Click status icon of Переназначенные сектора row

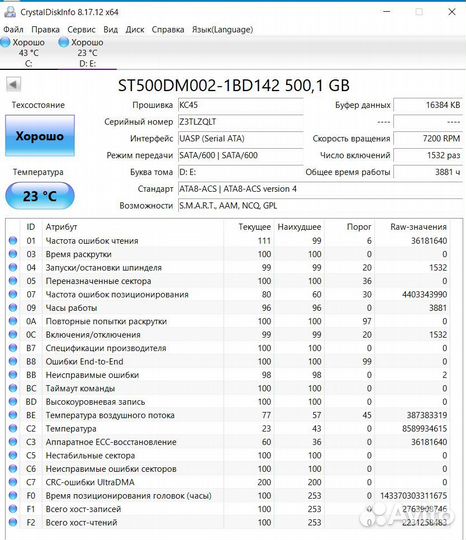click(x=13, y=281)
